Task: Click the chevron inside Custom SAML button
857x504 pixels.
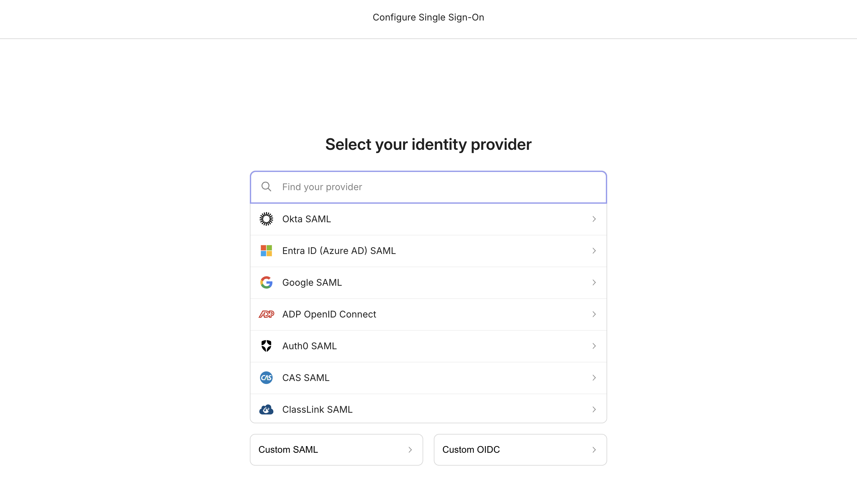Action: (x=410, y=450)
